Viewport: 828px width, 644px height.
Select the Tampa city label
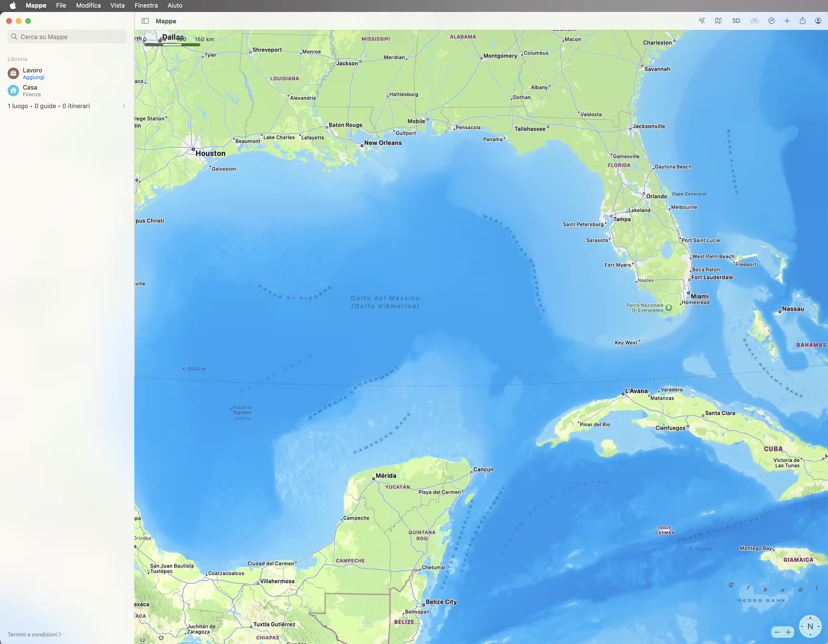622,219
